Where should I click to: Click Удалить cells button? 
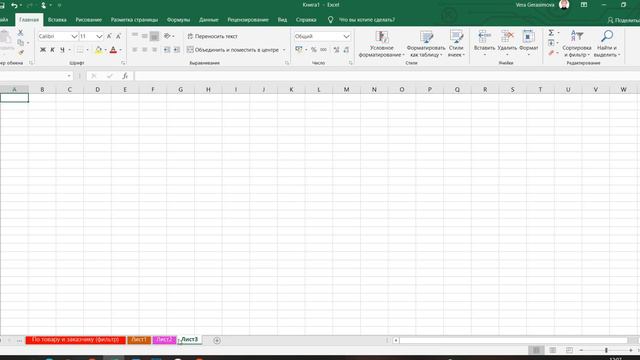pyautogui.click(x=507, y=44)
